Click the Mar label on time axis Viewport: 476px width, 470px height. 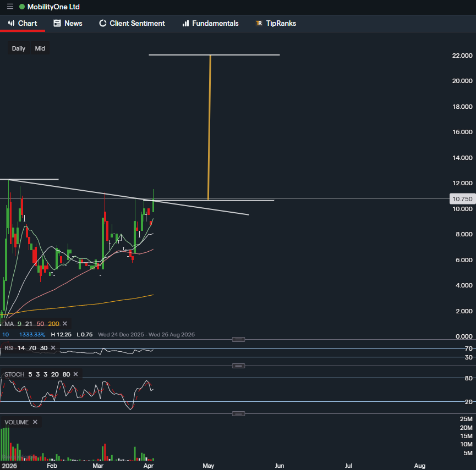pyautogui.click(x=98, y=466)
